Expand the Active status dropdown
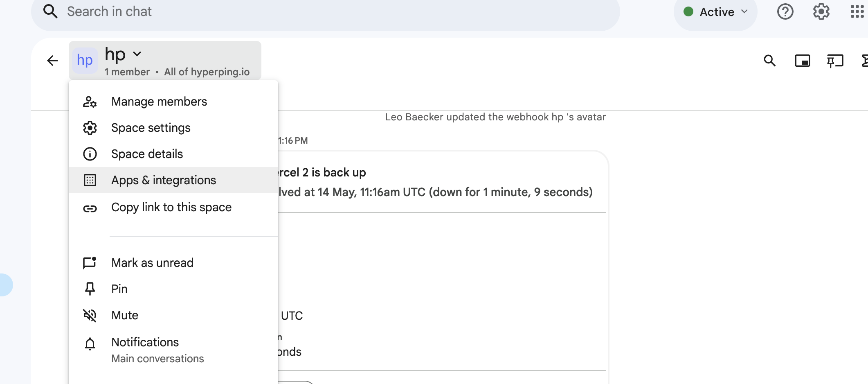 pos(715,12)
